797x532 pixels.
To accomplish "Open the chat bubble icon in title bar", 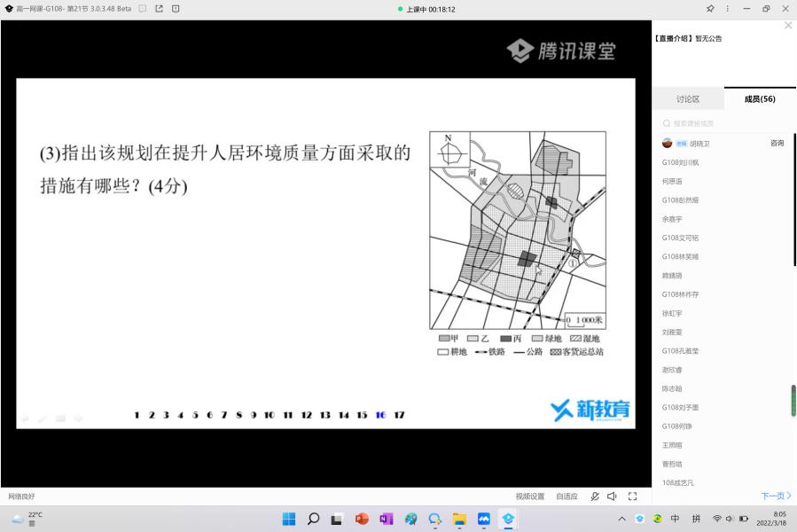I will (143, 9).
